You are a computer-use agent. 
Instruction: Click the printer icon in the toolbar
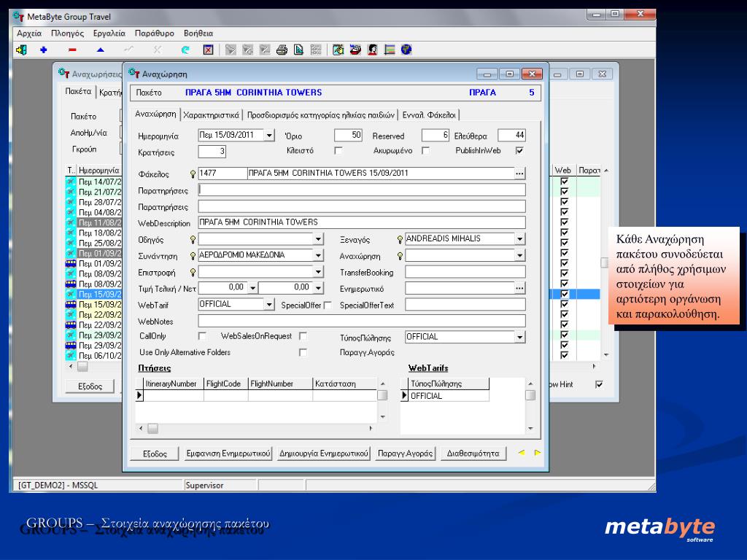(282, 50)
